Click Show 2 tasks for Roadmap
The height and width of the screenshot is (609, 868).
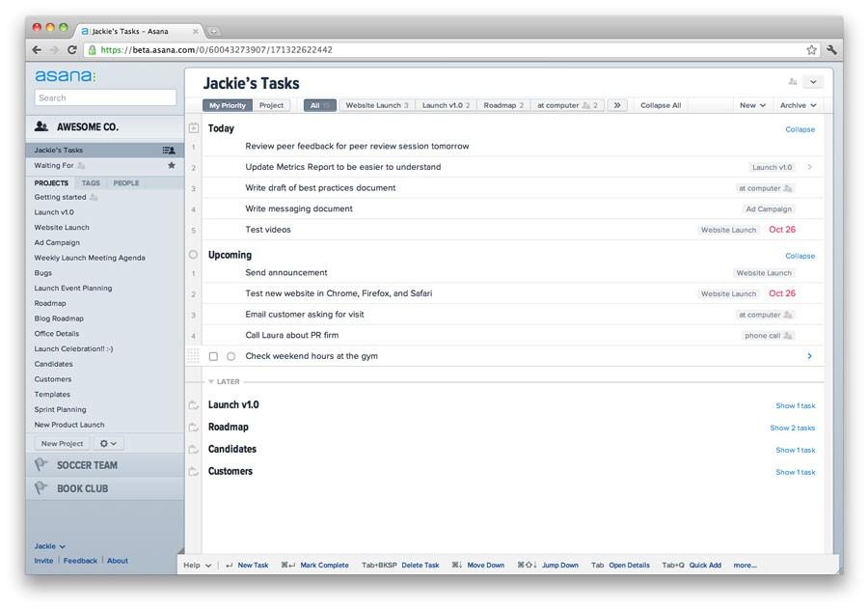[792, 428]
